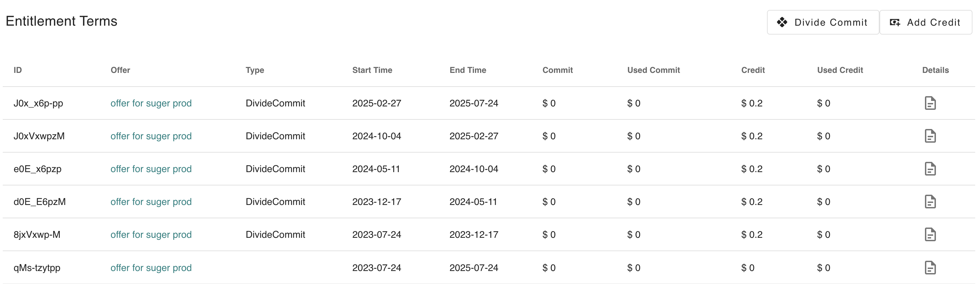
Task: Open details icon for row J0xVxwpzM
Action: click(930, 136)
